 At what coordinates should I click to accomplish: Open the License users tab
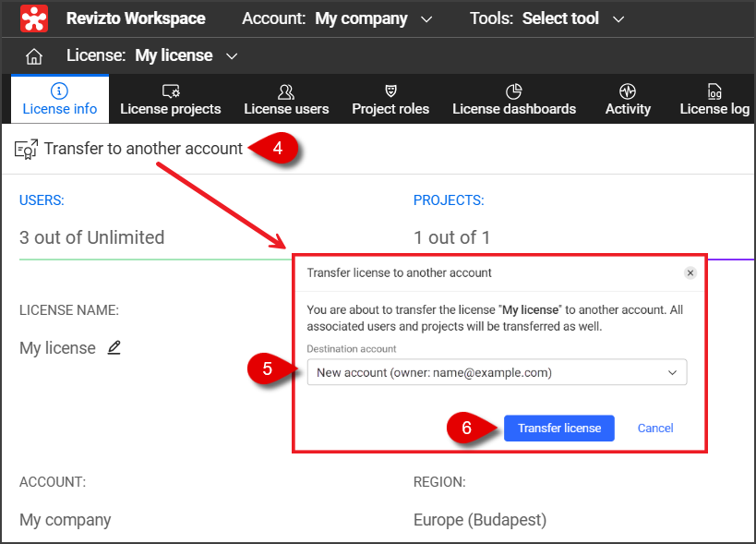pos(286,100)
